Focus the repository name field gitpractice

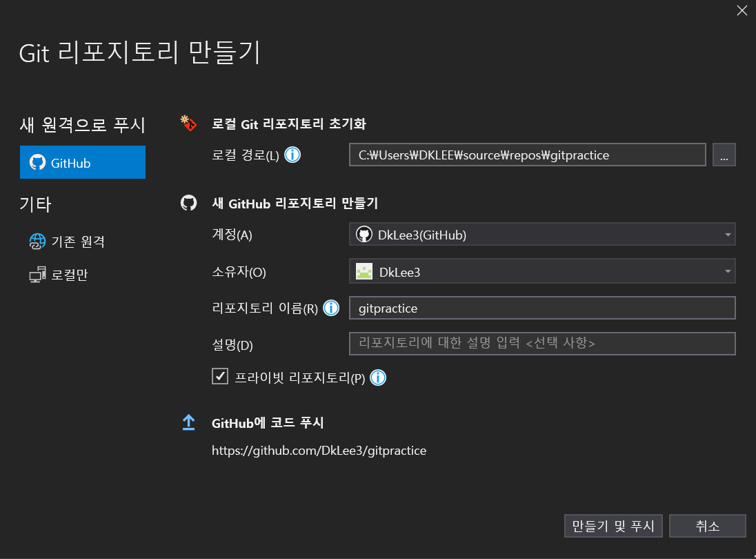pyautogui.click(x=542, y=308)
